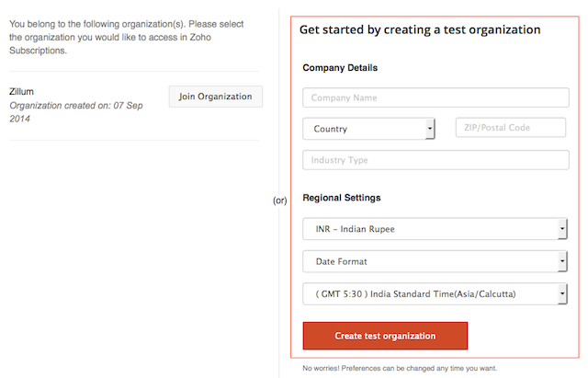Click the Company Details heading
Viewport: 588px width, 378px height.
pyautogui.click(x=340, y=68)
